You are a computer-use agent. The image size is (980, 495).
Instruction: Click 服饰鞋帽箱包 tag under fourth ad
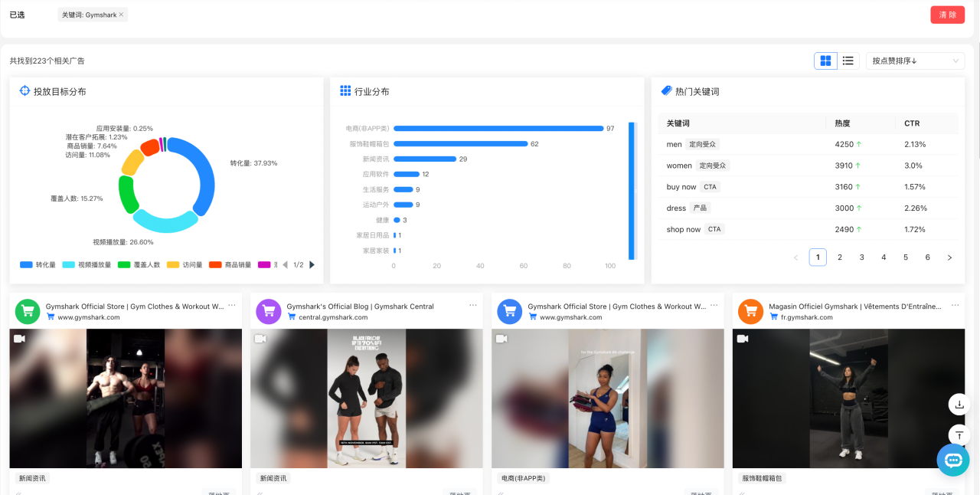coord(763,478)
